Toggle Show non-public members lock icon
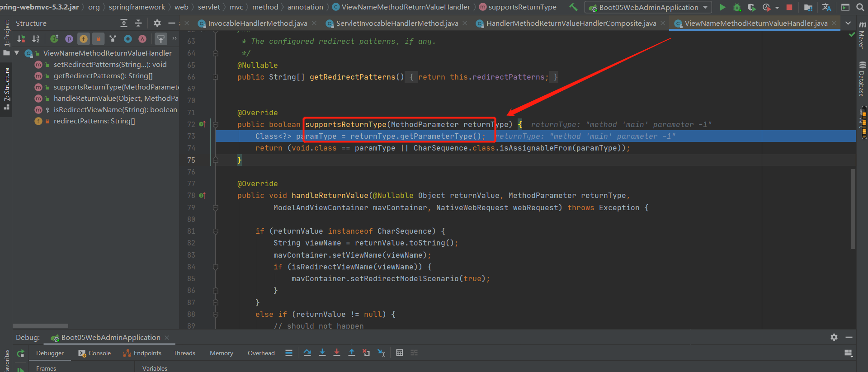Image resolution: width=868 pixels, height=372 pixels. coord(98,39)
